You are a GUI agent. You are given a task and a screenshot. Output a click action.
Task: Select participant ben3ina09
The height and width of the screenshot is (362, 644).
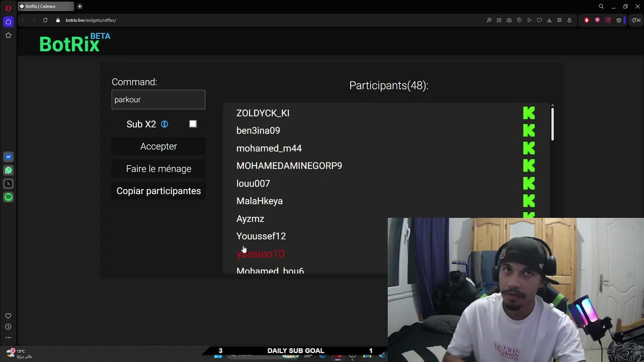258,131
